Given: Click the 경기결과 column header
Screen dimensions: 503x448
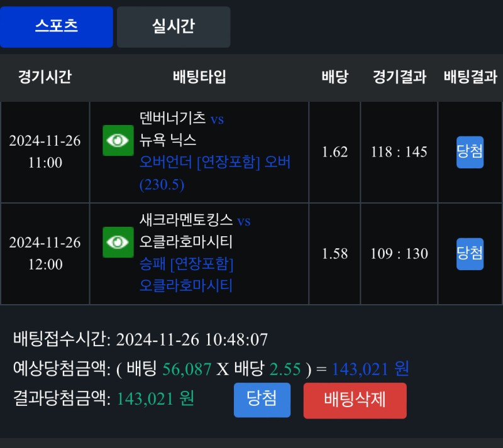Looking at the screenshot, I should 399,77.
